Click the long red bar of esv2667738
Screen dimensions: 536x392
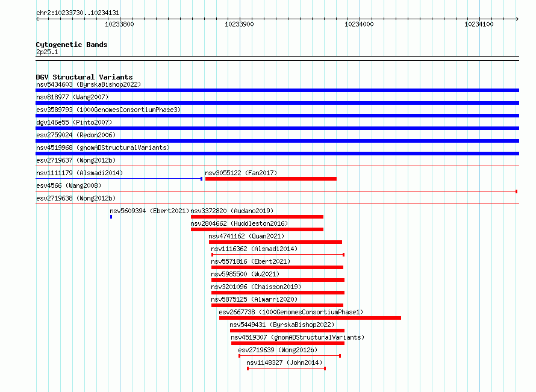click(310, 318)
